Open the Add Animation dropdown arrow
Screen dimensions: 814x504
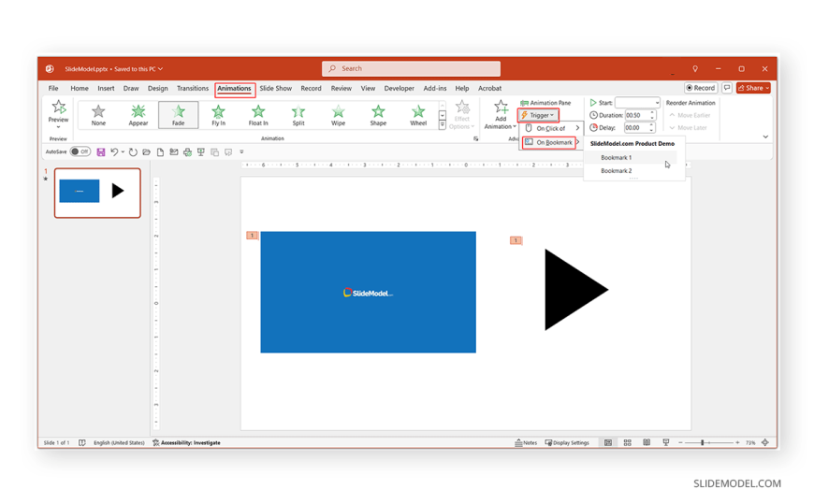coord(514,126)
